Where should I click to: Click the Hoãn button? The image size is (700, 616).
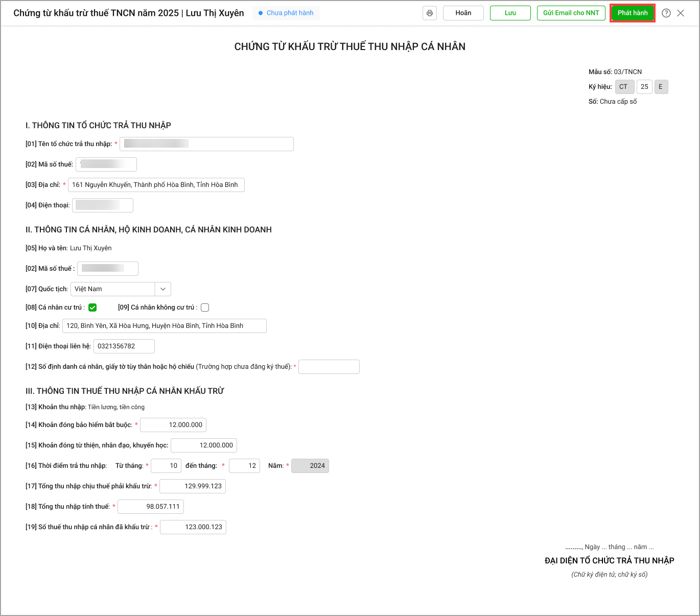click(463, 13)
